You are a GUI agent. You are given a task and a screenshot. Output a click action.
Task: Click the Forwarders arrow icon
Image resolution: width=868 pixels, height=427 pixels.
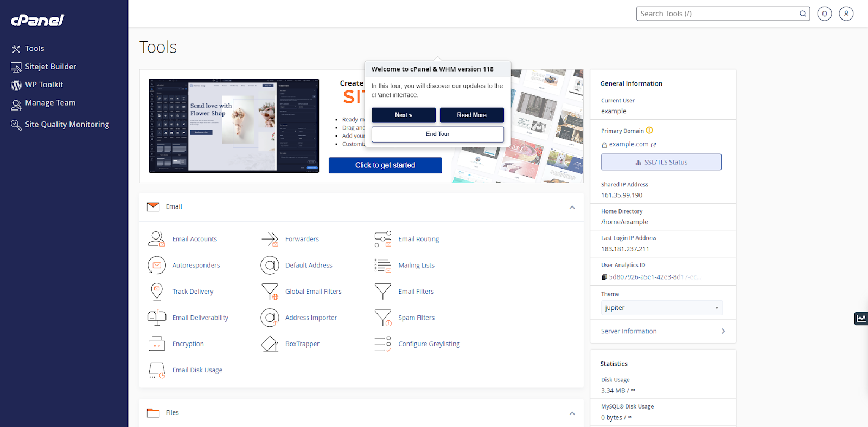(270, 239)
